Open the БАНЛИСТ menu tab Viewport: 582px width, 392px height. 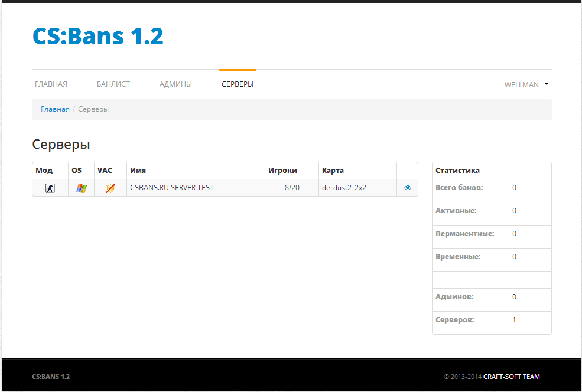tap(113, 84)
